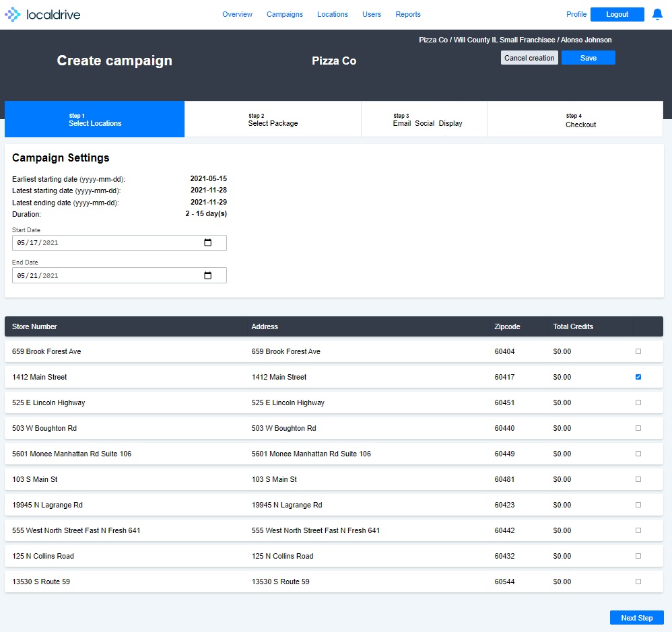Open Start Date calendar picker icon
Image resolution: width=672 pixels, height=632 pixels.
pos(208,242)
